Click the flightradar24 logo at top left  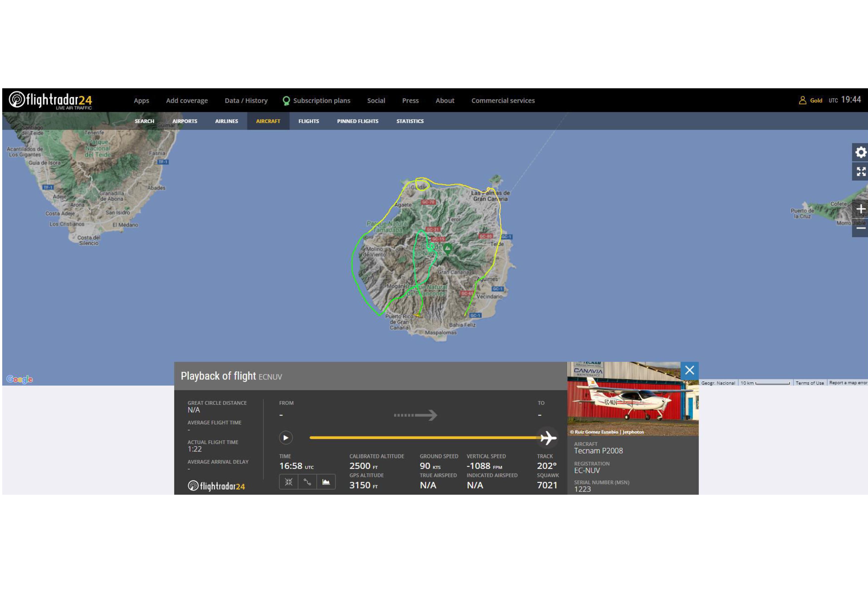(x=51, y=100)
